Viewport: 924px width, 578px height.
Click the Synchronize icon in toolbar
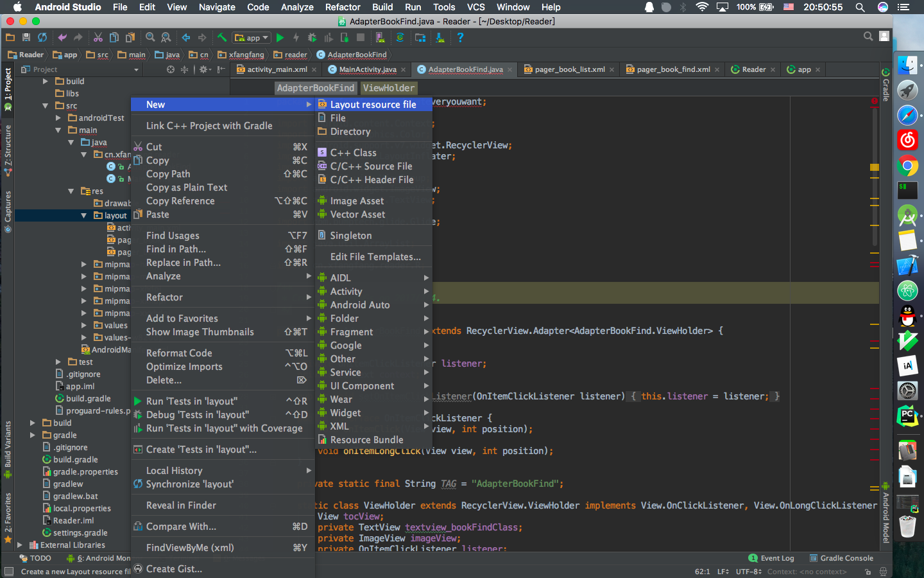click(x=42, y=37)
